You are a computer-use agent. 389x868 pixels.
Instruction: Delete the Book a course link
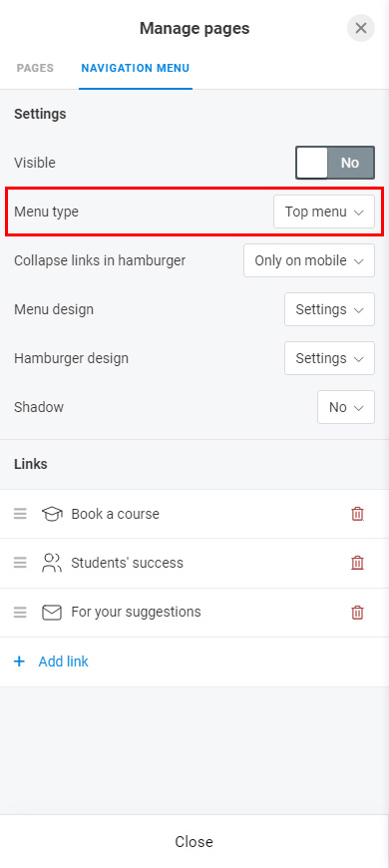(x=357, y=514)
